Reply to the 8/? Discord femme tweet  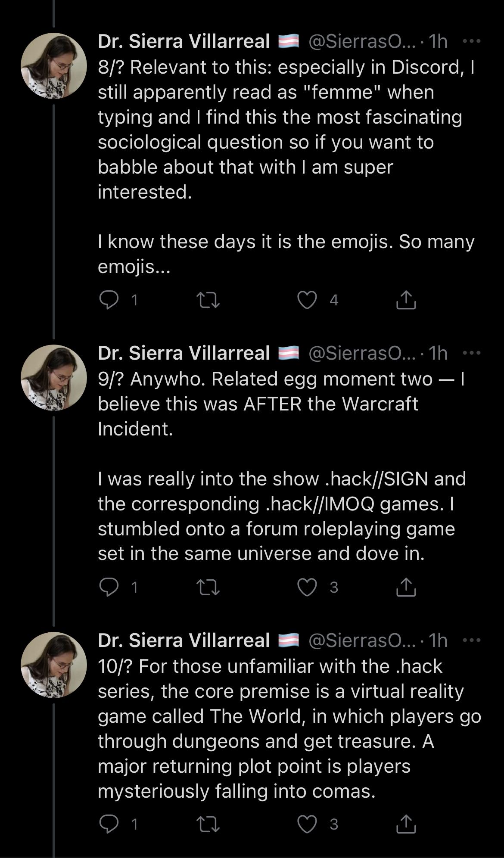click(x=109, y=300)
